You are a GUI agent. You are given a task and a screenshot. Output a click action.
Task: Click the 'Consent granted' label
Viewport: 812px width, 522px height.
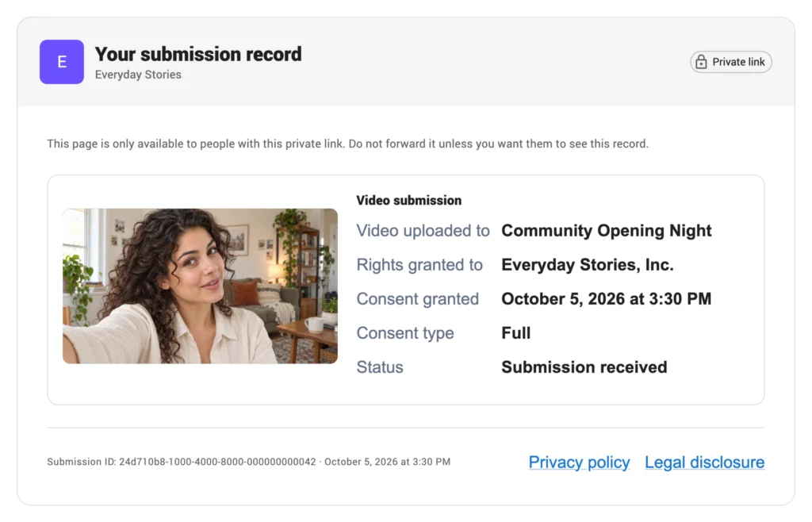point(417,299)
